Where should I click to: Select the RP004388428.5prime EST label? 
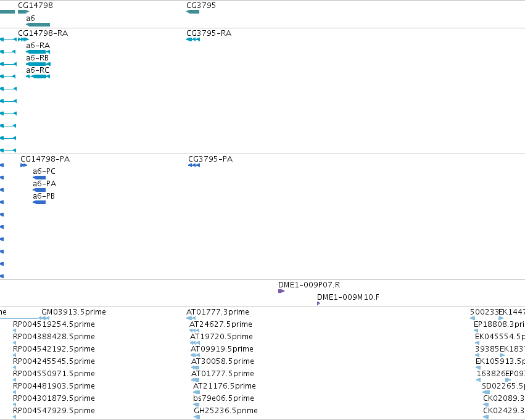(x=54, y=337)
